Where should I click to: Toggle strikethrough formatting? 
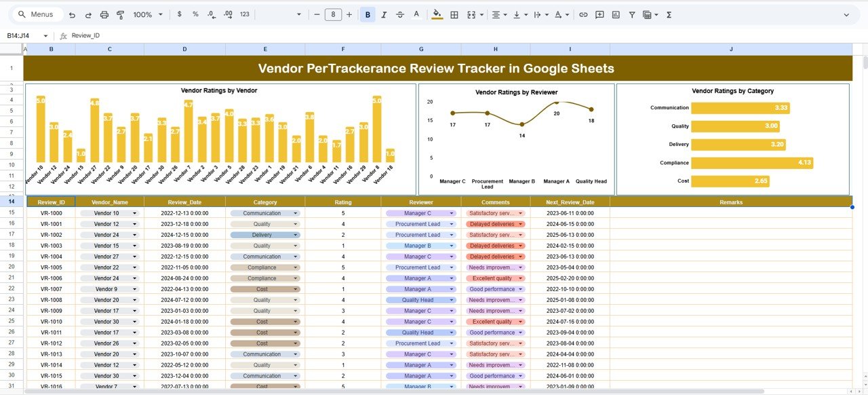pos(400,14)
